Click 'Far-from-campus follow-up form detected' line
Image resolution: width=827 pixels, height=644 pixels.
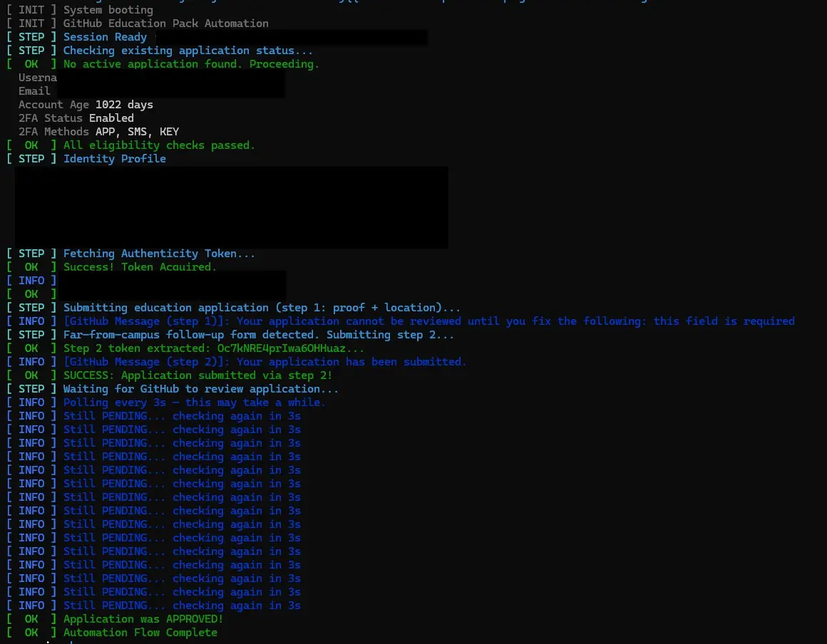258,335
